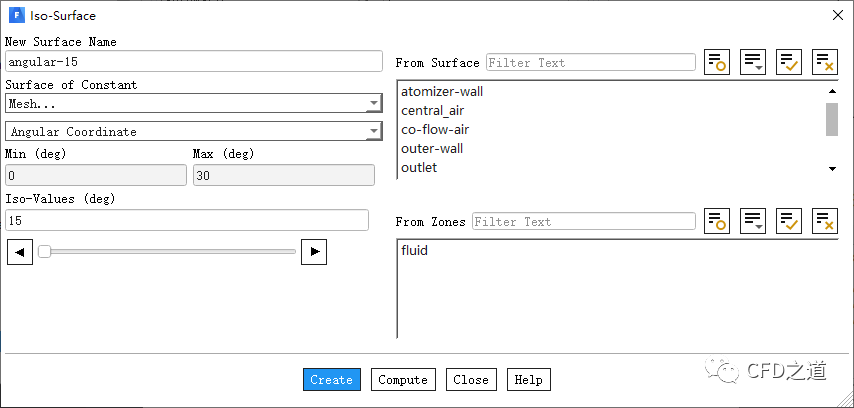Click the slider right arrow button
Screen dimensions: 854x408
[315, 252]
